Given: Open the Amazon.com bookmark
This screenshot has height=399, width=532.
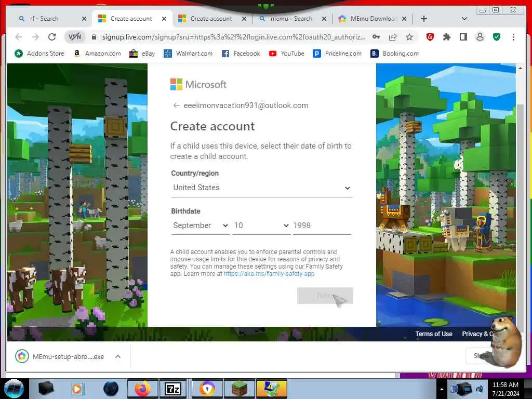Looking at the screenshot, I should pos(97,54).
